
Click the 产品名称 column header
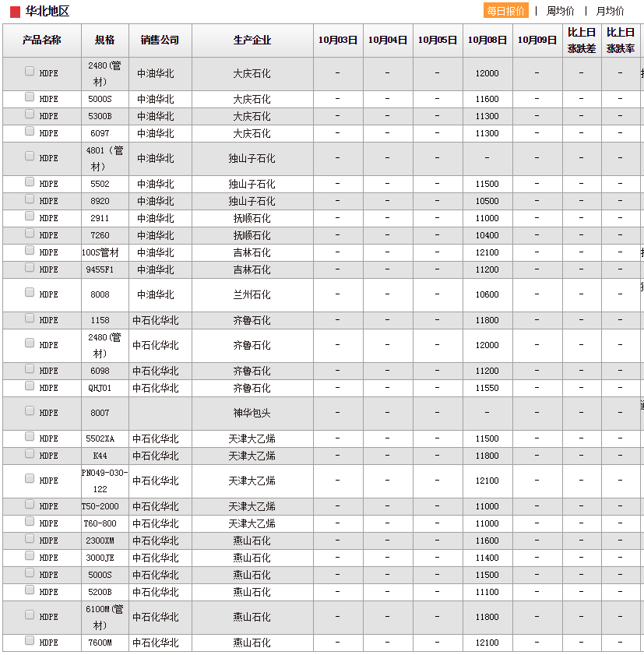[x=42, y=40]
